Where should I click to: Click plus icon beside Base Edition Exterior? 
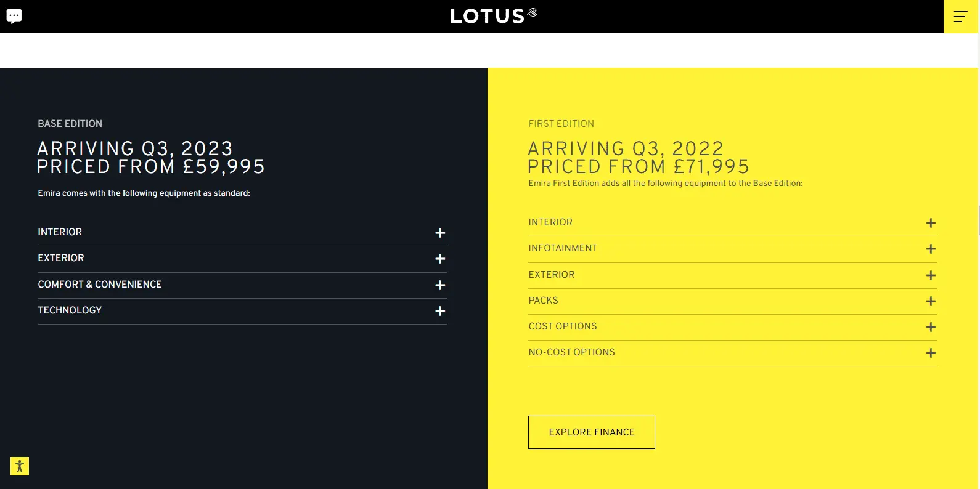(x=440, y=259)
